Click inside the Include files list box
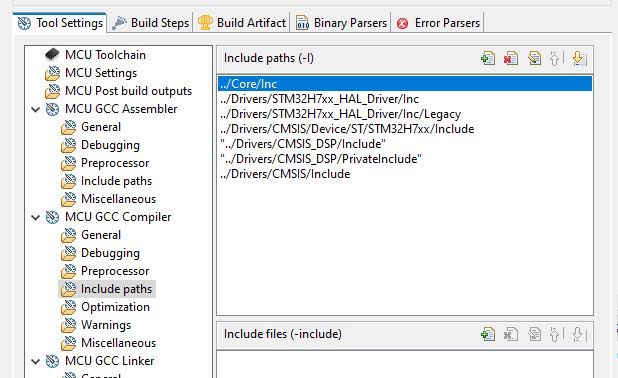This screenshot has height=378, width=618. pos(405,364)
